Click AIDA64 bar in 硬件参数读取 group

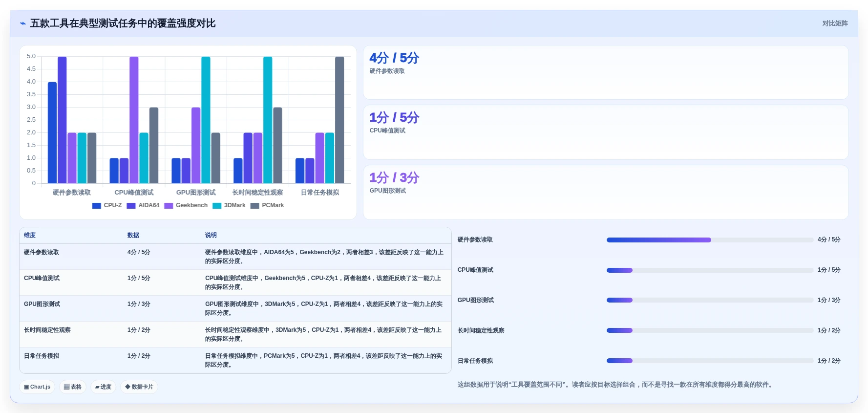point(62,120)
